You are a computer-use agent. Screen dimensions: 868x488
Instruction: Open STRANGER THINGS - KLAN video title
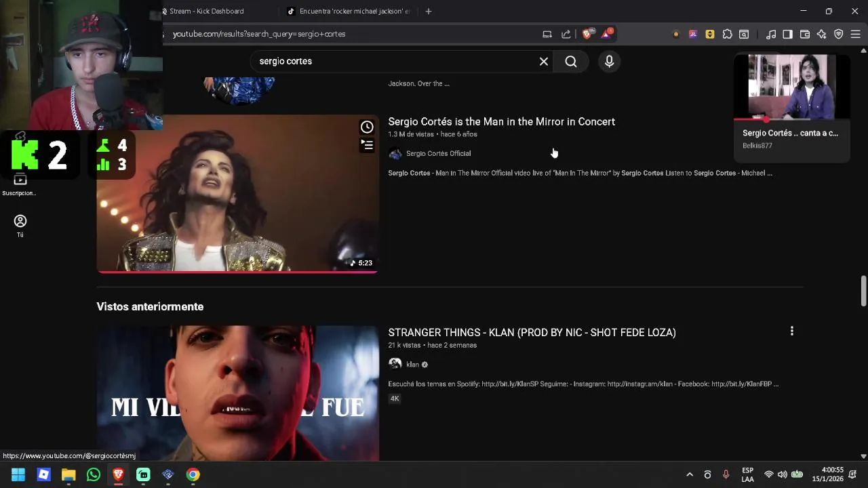(532, 333)
